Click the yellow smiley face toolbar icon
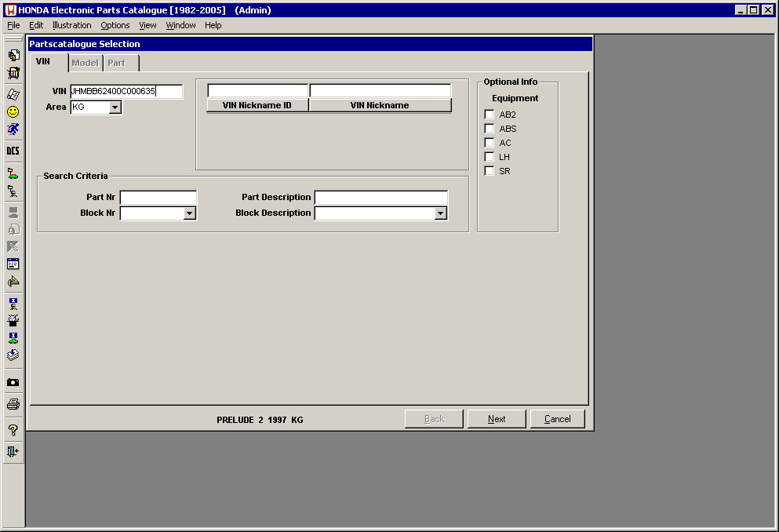 [x=13, y=112]
